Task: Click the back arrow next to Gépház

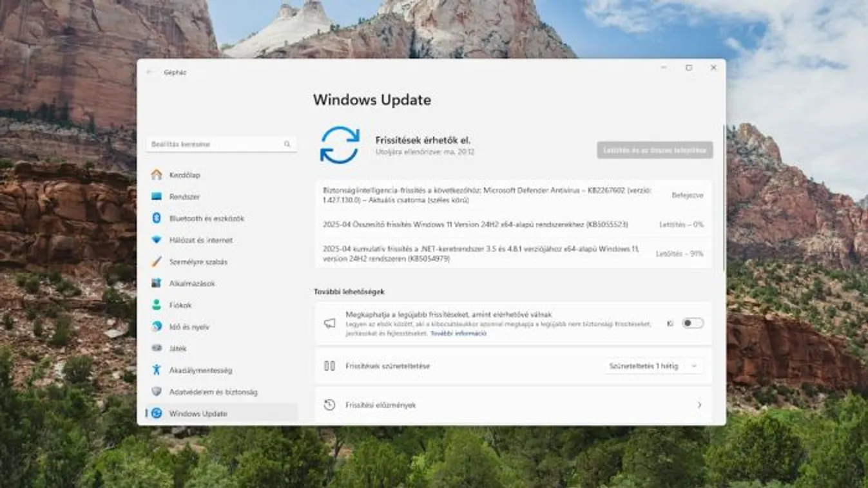Action: pyautogui.click(x=149, y=72)
